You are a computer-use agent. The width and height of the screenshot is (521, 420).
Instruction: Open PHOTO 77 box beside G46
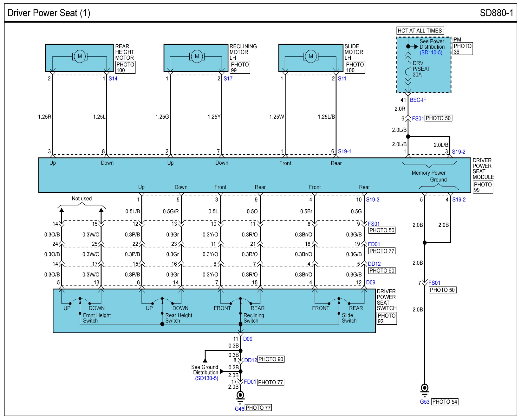point(258,408)
